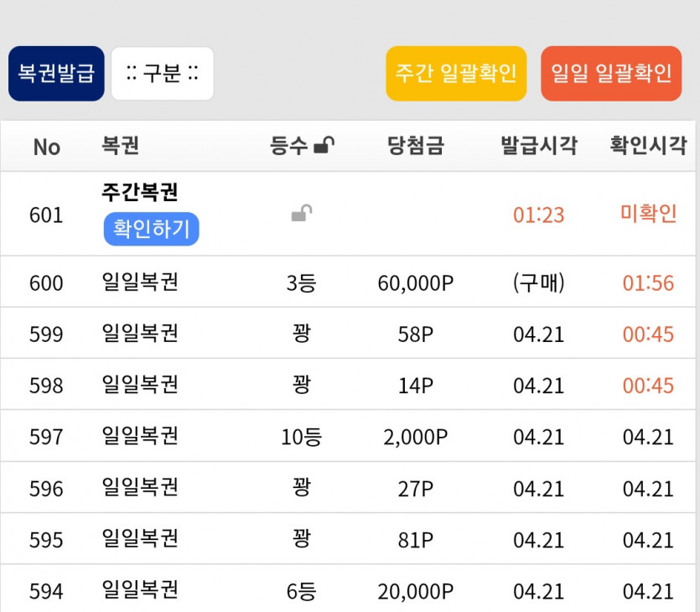Click the 2,000P prize cell
700x612 pixels.
416,437
